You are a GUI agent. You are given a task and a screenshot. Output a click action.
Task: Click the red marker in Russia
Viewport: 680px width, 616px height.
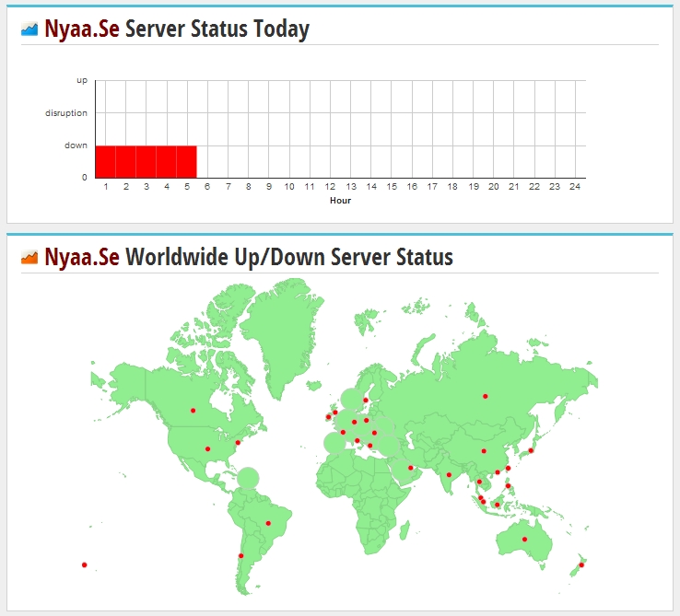click(x=486, y=396)
